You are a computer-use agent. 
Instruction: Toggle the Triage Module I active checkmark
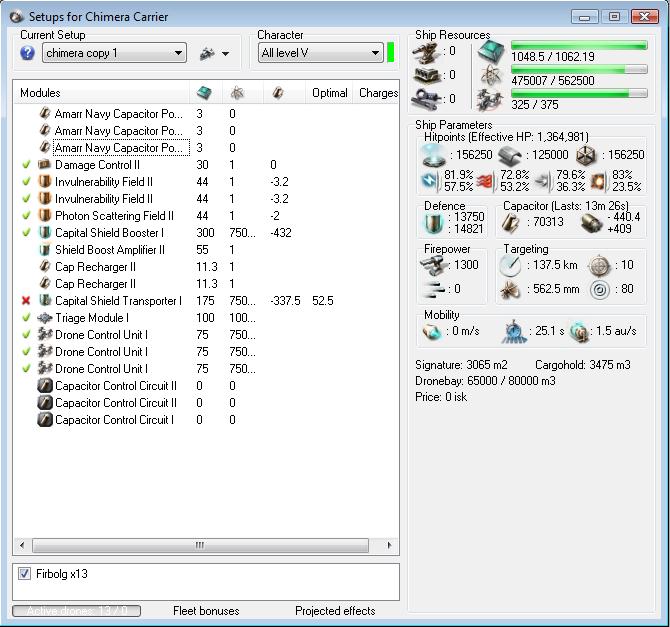(26, 318)
